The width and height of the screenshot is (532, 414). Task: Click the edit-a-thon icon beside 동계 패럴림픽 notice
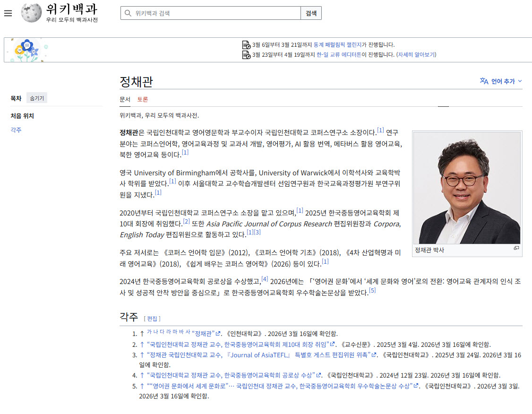click(x=246, y=45)
